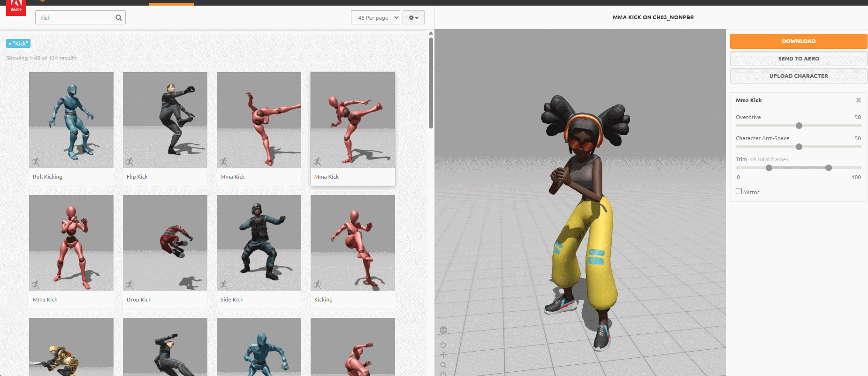Close the Mma Kick settings panel
This screenshot has width=868, height=376.
[859, 100]
